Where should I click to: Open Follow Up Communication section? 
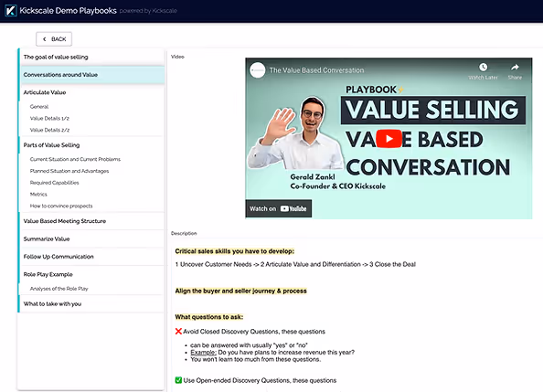click(x=91, y=257)
